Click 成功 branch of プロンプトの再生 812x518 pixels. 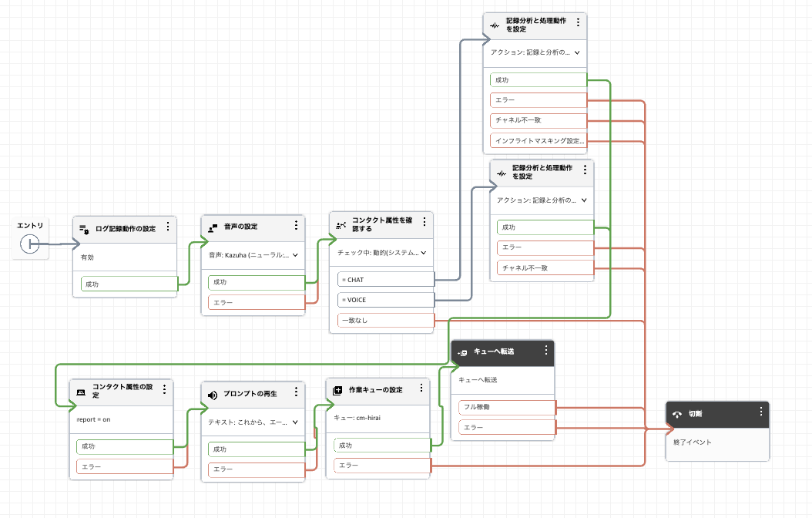(x=257, y=449)
